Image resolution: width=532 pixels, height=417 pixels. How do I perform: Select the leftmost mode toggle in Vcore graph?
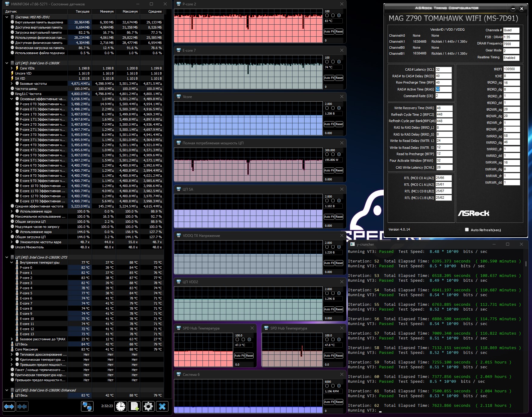[x=327, y=108]
